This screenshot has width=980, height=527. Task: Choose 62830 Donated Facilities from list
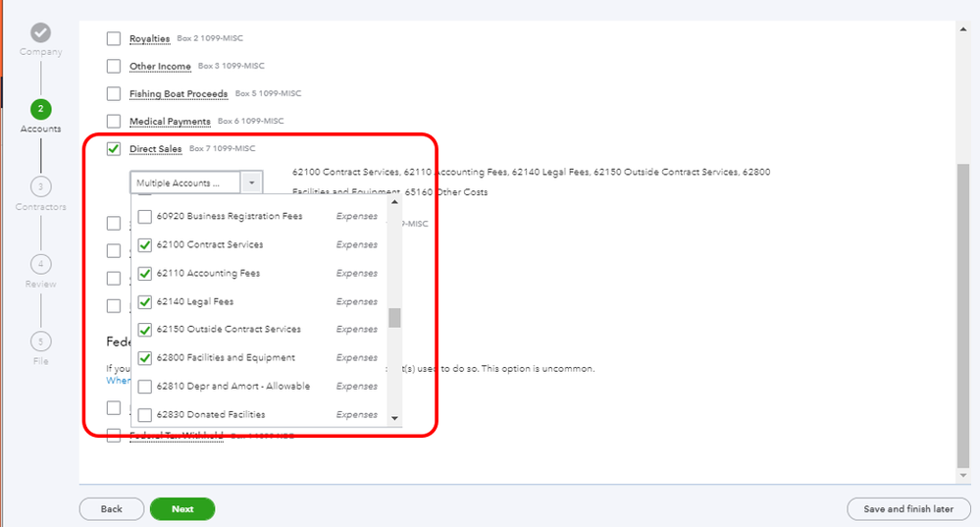(x=145, y=414)
